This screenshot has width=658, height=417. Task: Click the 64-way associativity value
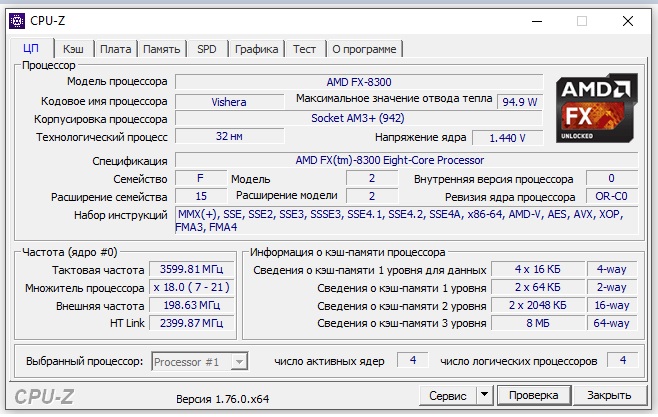[x=611, y=323]
